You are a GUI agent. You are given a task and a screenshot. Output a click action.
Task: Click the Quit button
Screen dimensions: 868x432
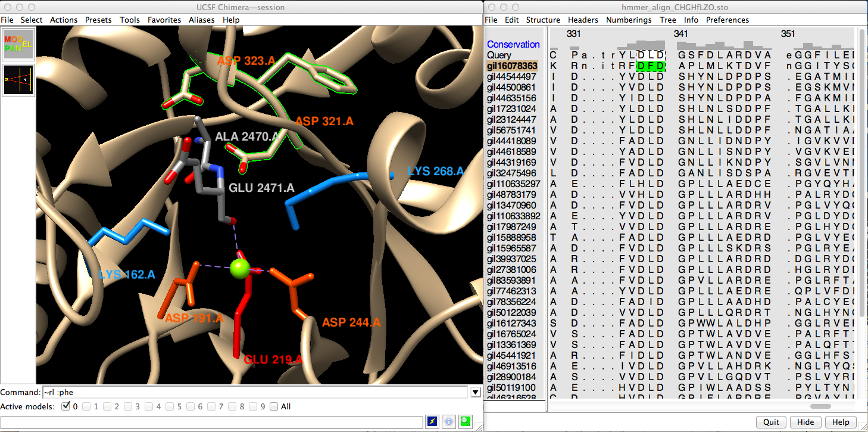point(771,422)
